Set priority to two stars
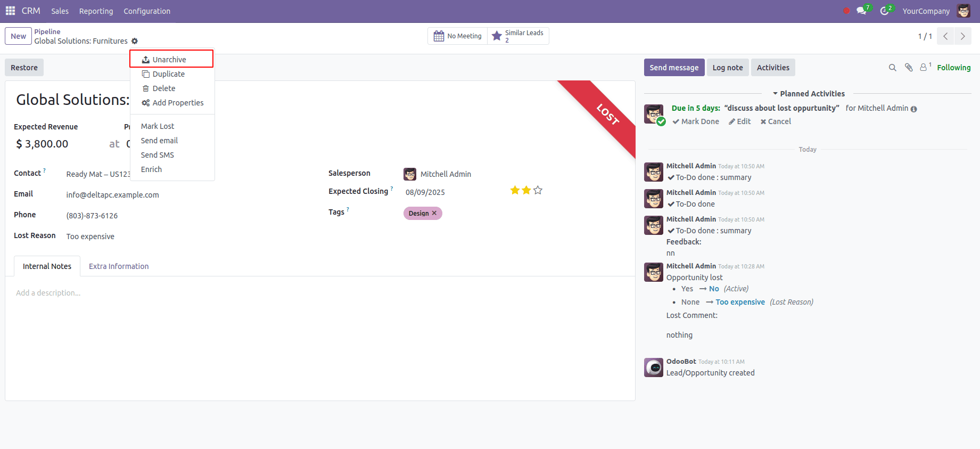Screen dimensions: 980x449 (526, 190)
